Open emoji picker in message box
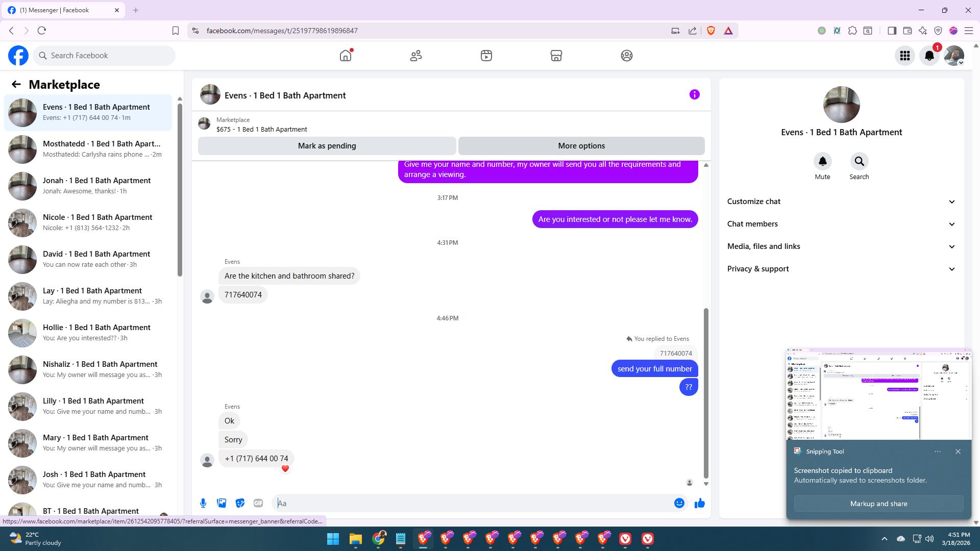 point(679,503)
